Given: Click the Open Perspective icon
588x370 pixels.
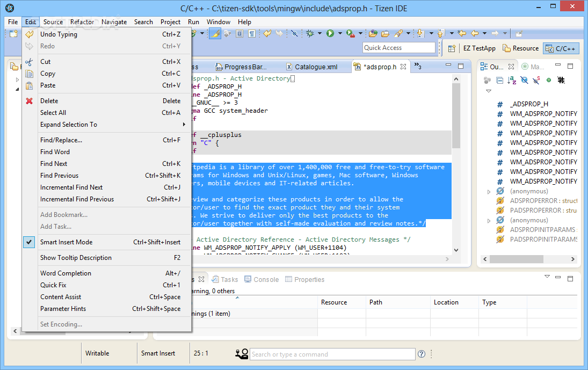Looking at the screenshot, I should click(452, 48).
